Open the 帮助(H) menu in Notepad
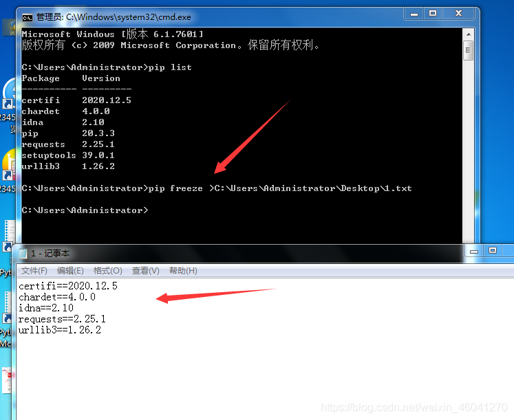The image size is (514, 420). tap(183, 271)
